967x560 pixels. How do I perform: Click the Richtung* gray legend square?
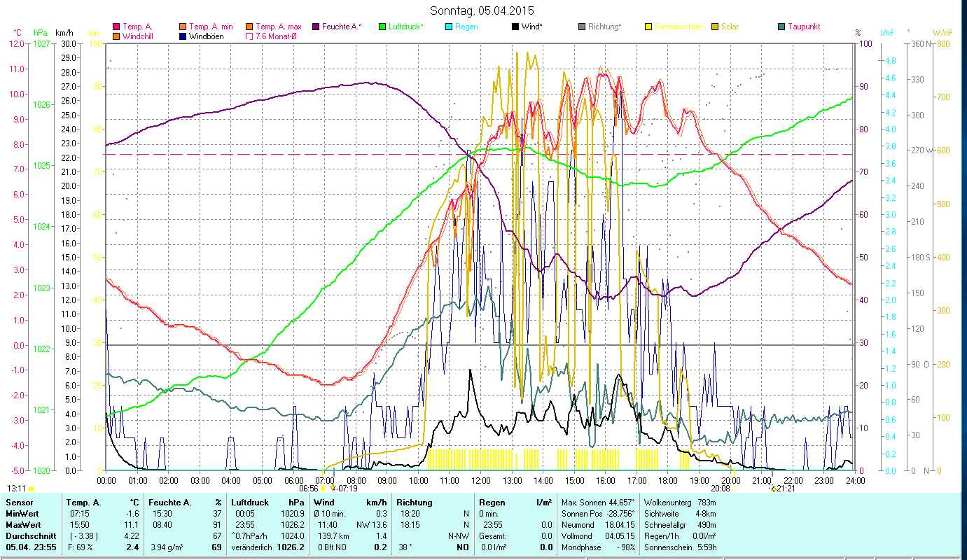tap(583, 27)
